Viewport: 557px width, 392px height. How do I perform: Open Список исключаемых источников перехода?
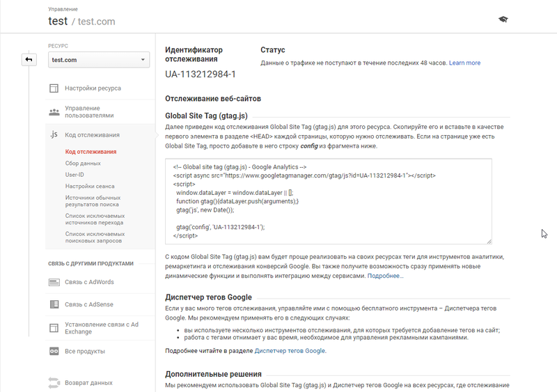point(95,219)
